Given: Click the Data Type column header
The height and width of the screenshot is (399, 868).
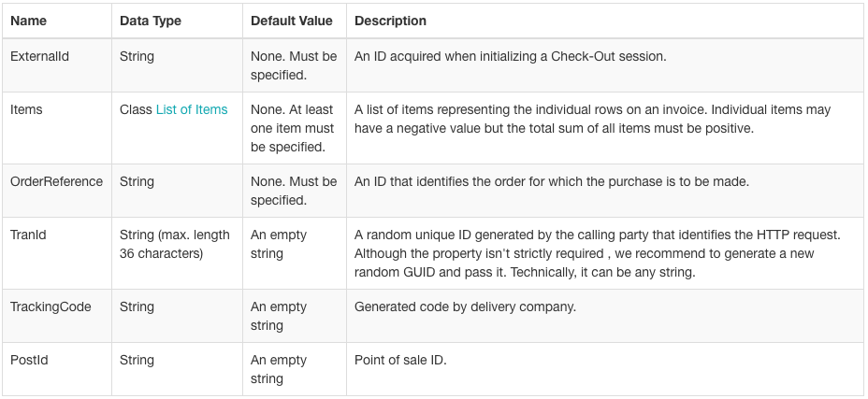Looking at the screenshot, I should coord(151,21).
